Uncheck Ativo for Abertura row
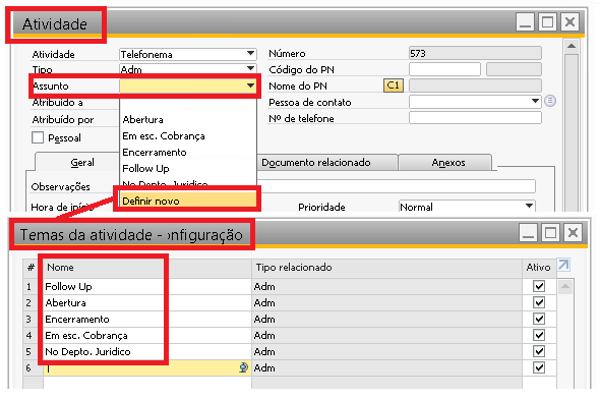The height and width of the screenshot is (396, 600). click(539, 302)
